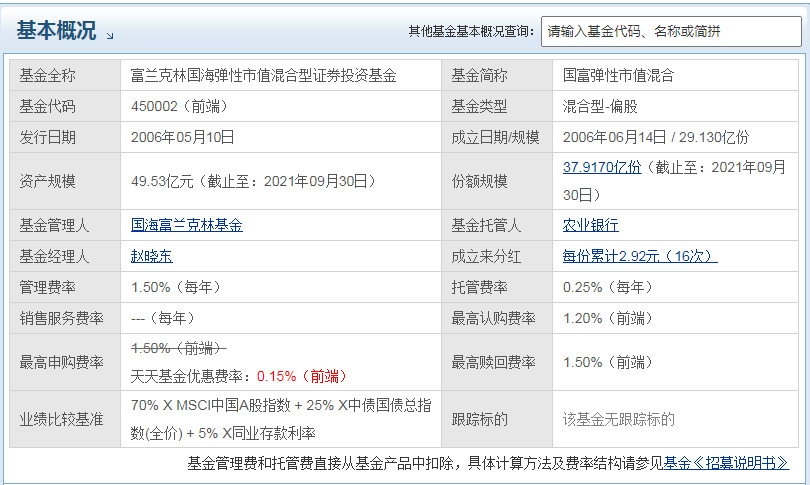The height and width of the screenshot is (485, 810).
Task: Click the 其他基金基本概况查询 label
Action: 471,31
